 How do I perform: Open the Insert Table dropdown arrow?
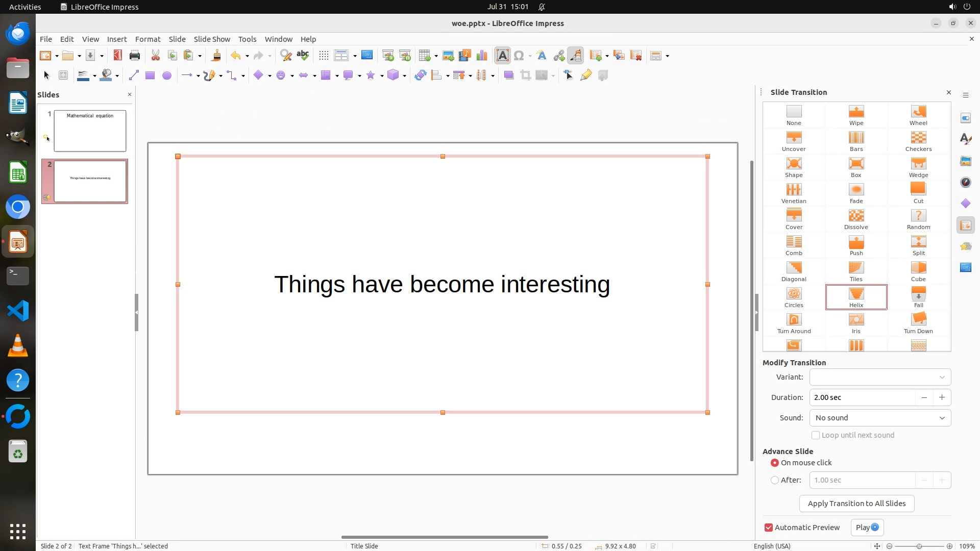435,56
